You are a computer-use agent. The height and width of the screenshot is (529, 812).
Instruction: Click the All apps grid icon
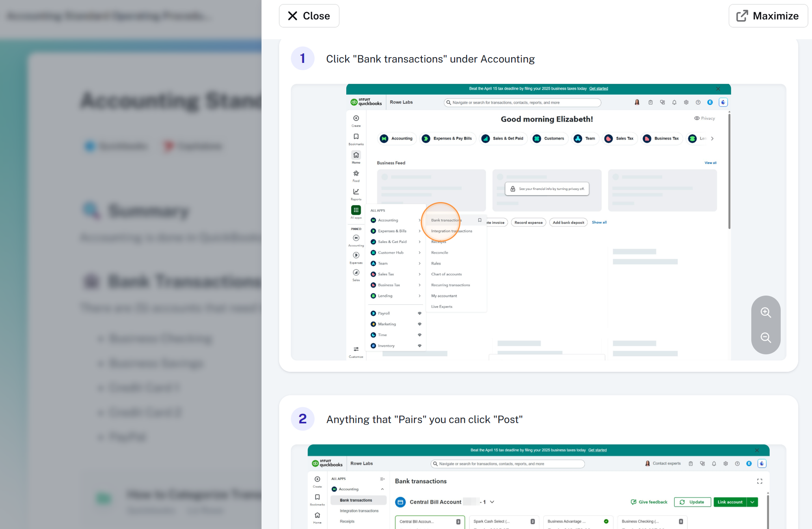point(356,210)
